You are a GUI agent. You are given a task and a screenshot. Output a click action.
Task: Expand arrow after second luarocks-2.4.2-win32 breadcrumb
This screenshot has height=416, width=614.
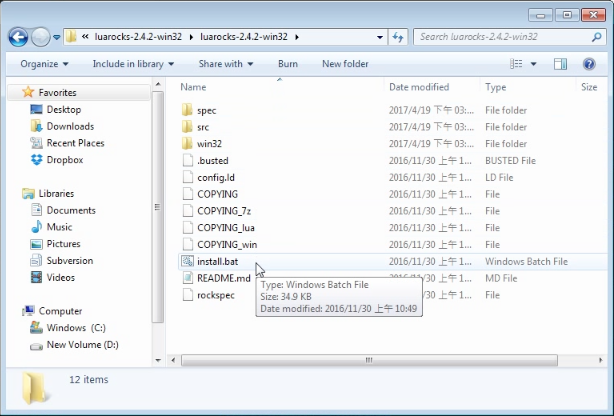(x=297, y=37)
